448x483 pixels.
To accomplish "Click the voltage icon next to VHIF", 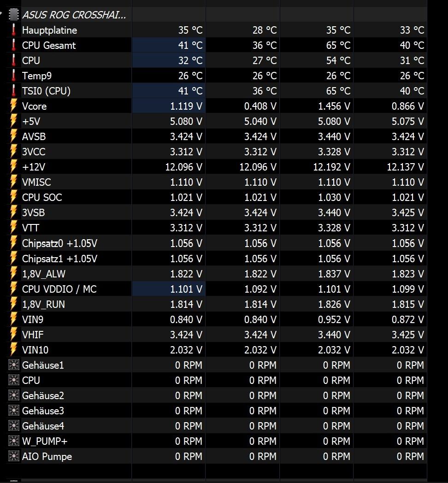I will (13, 335).
